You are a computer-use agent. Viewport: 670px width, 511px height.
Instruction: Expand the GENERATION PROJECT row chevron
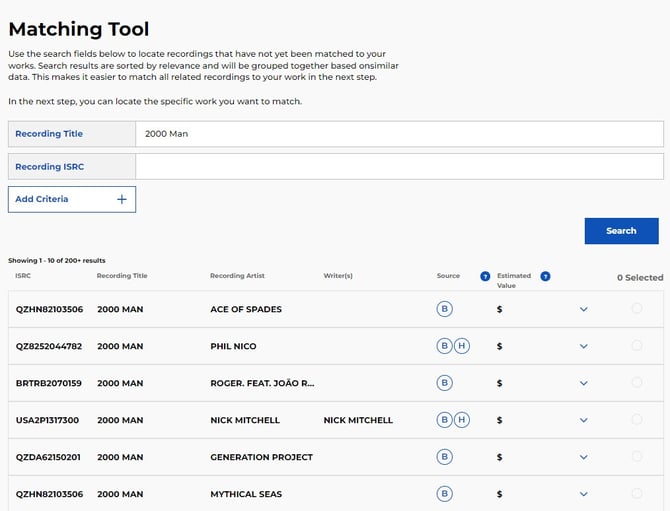(x=584, y=457)
